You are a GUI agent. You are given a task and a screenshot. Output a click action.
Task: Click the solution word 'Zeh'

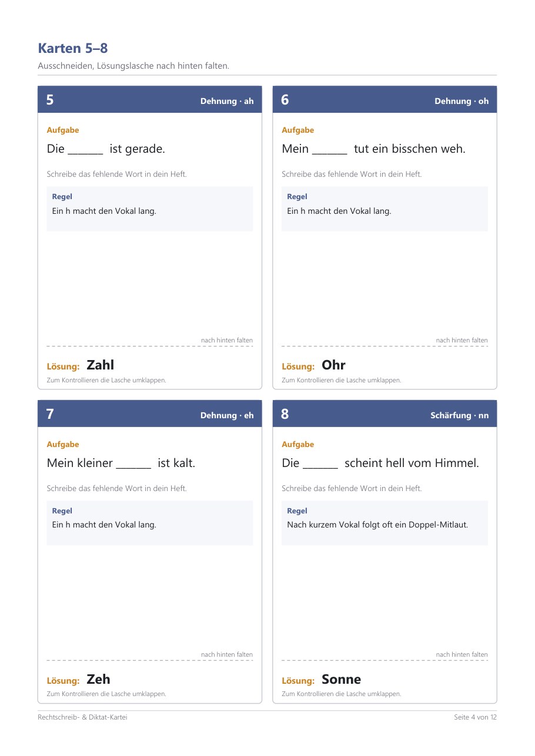pos(98,679)
